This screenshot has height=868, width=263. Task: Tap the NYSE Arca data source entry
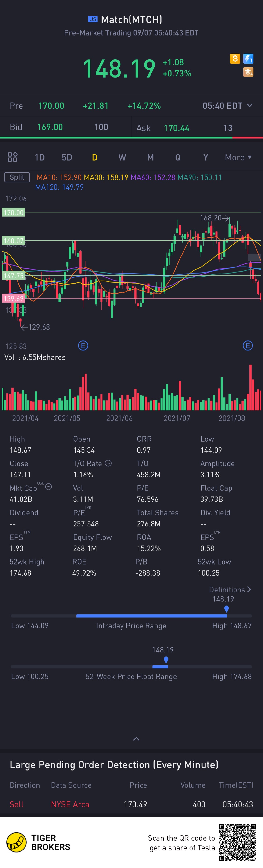coord(70,804)
